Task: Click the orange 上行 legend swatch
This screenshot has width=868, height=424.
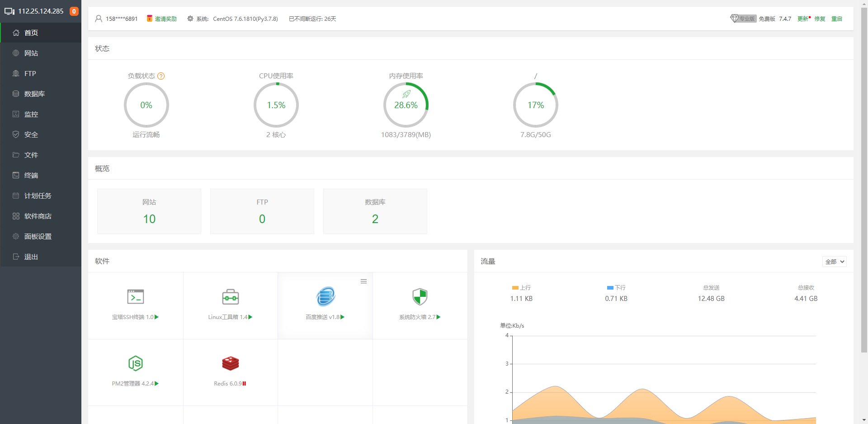Action: pos(515,288)
